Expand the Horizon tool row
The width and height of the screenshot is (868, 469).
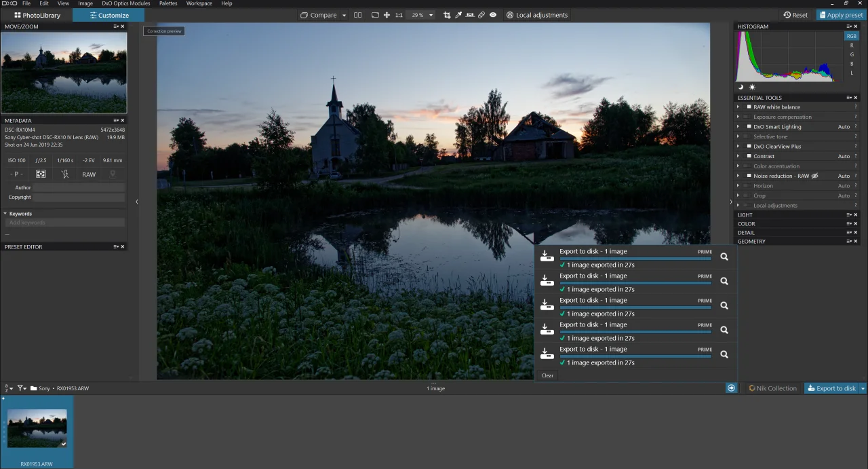738,185
